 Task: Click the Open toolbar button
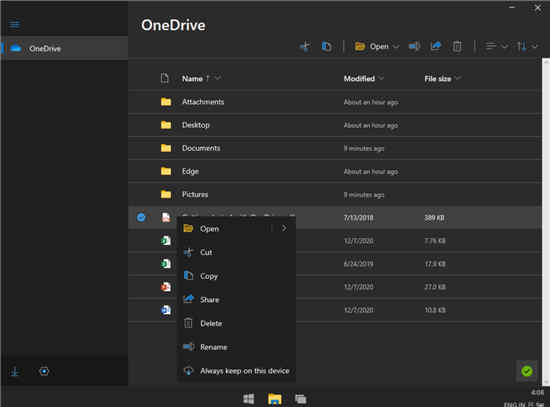[372, 46]
